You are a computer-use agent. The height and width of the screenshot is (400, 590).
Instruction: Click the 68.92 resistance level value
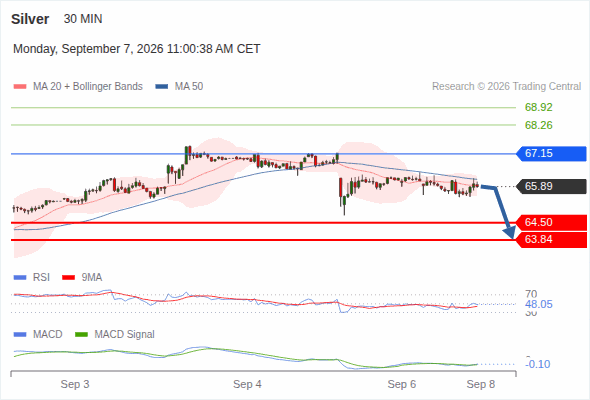click(538, 107)
